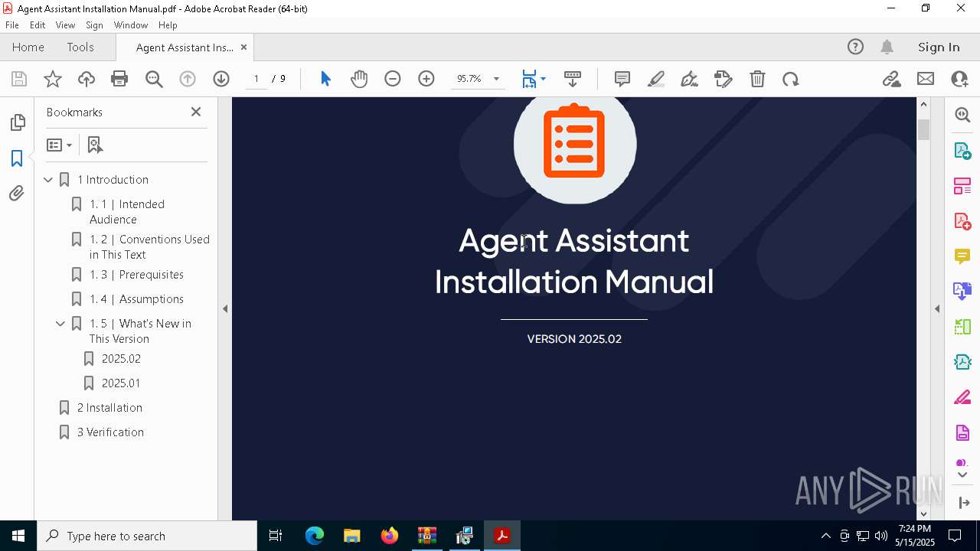
Task: Open the Edit PDF toolbar icon
Action: (x=724, y=79)
